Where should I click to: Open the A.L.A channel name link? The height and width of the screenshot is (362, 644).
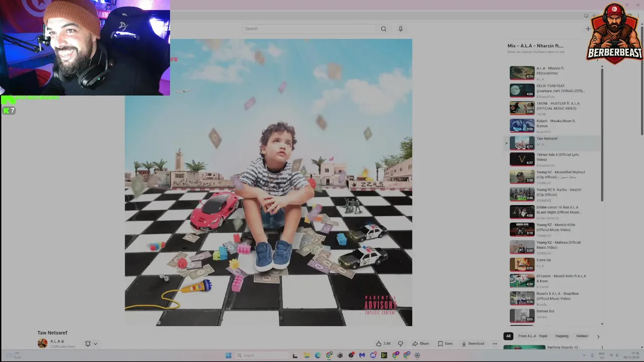pyautogui.click(x=55, y=341)
